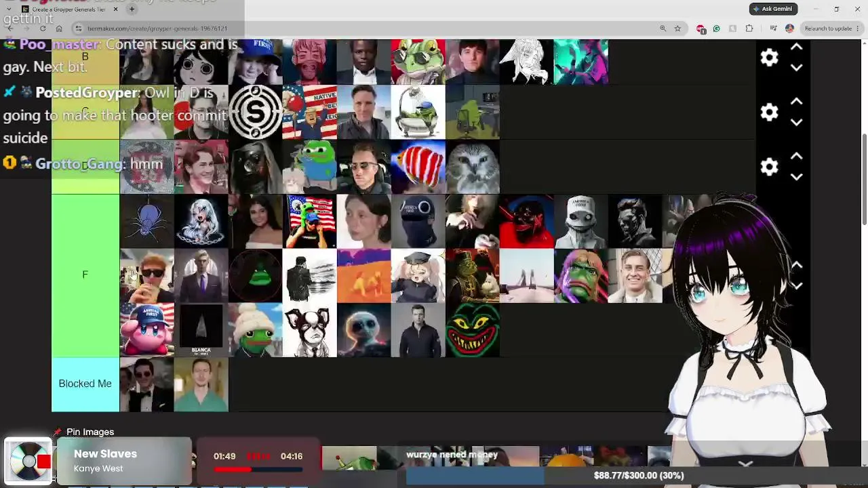Click the page vertical scrollbar

[x=863, y=180]
